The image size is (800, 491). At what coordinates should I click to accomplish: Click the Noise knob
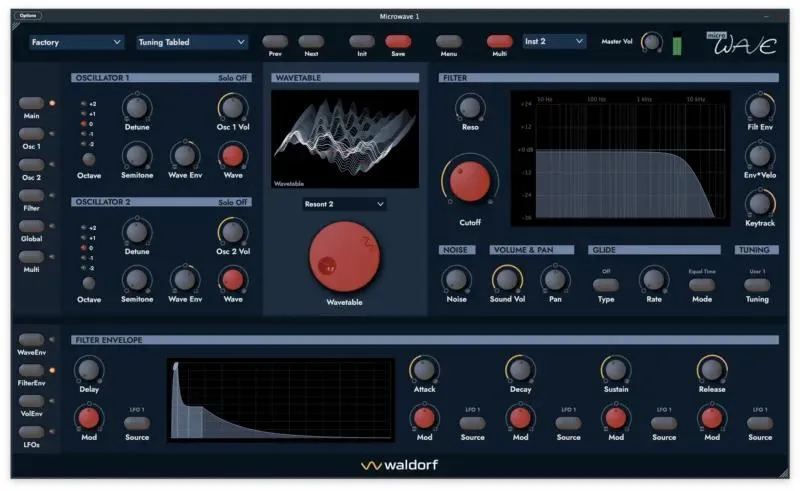456,280
